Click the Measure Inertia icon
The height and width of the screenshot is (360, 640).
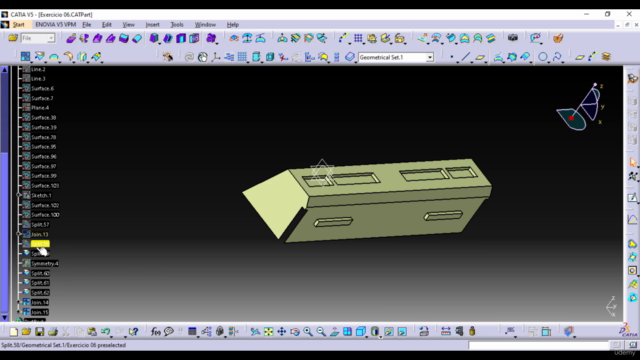pos(472,331)
